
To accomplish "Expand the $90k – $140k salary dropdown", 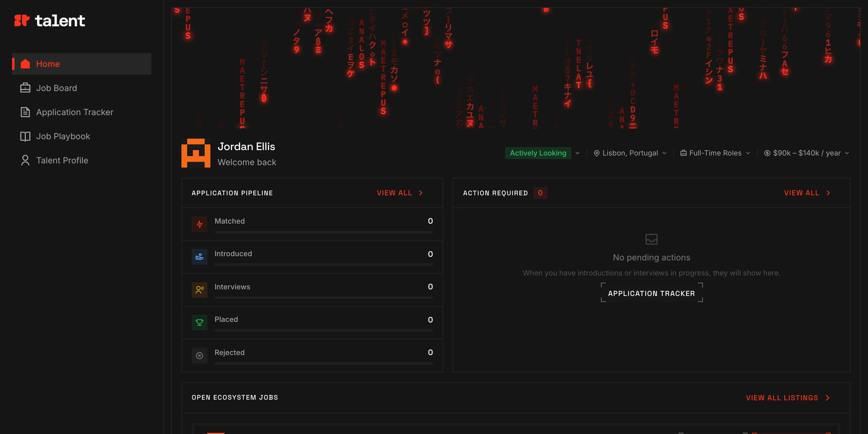I will (x=806, y=153).
